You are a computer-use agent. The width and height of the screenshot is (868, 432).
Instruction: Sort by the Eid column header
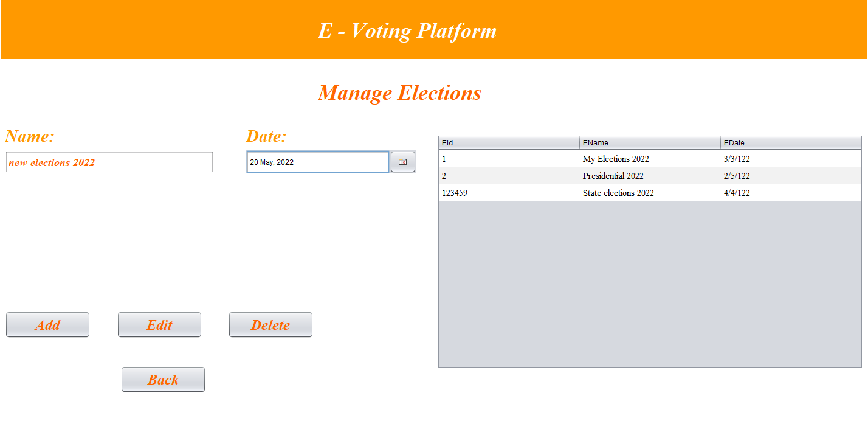point(508,142)
